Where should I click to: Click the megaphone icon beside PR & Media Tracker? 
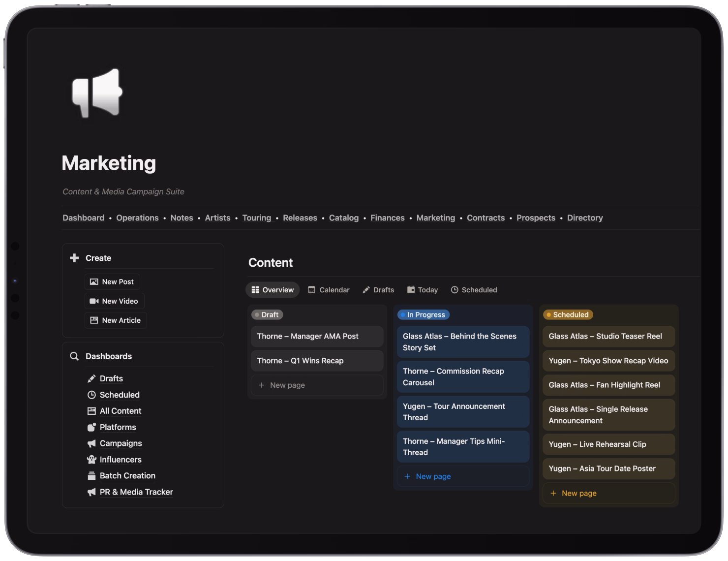pyautogui.click(x=91, y=492)
